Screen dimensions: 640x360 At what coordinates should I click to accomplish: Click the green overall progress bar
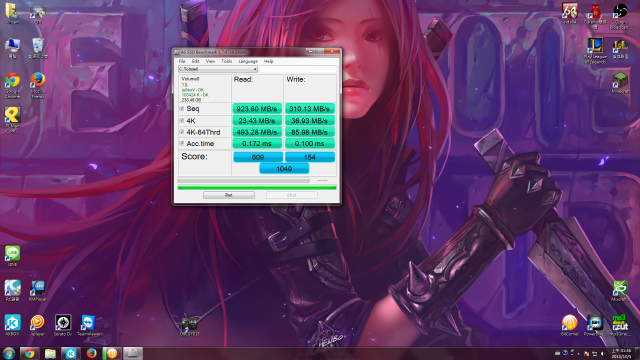click(257, 188)
